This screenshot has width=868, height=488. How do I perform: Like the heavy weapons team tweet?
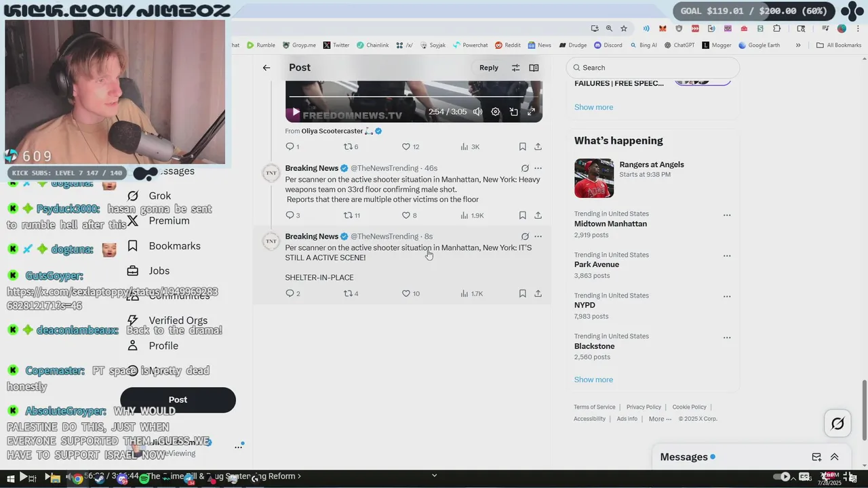tap(406, 216)
